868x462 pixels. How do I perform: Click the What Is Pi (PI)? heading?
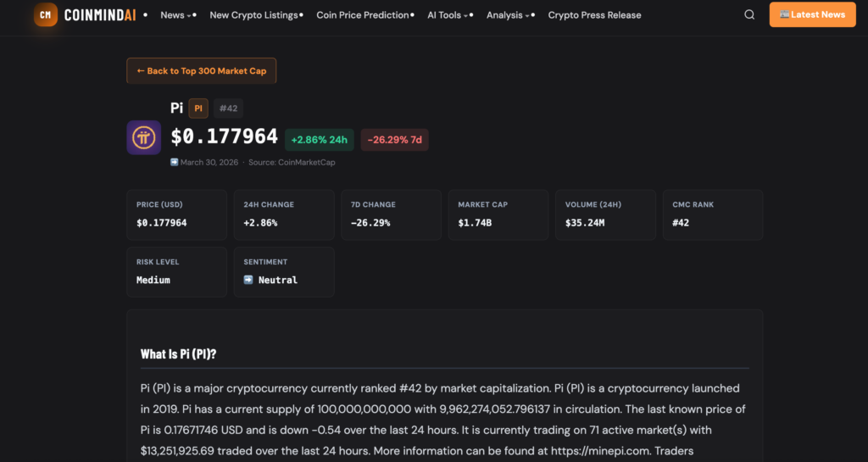[x=178, y=354]
